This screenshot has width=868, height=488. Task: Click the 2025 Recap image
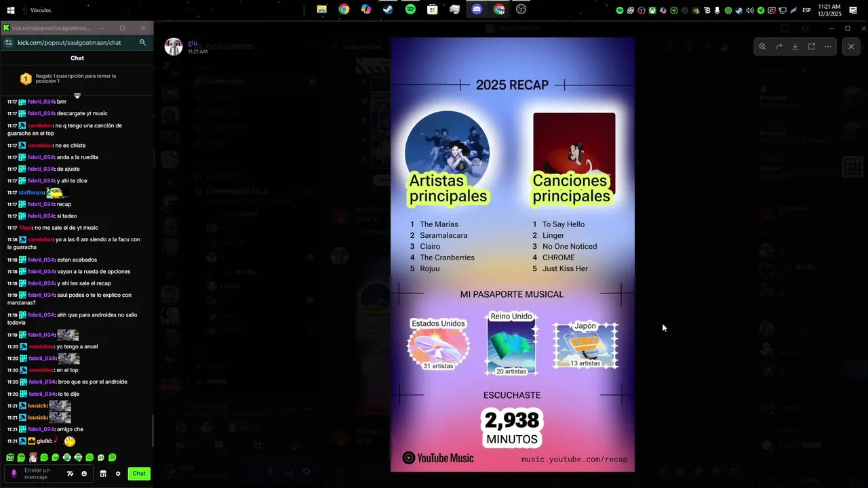coord(513,255)
